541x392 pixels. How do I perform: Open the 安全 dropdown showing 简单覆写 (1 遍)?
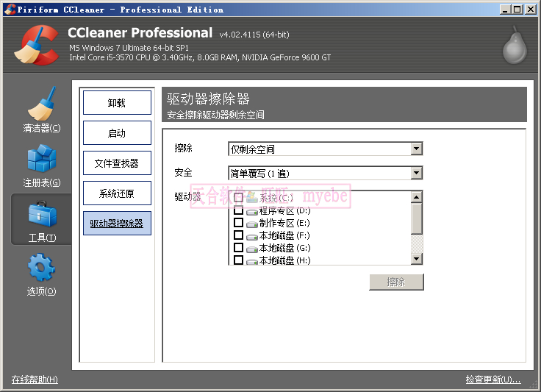[326, 173]
